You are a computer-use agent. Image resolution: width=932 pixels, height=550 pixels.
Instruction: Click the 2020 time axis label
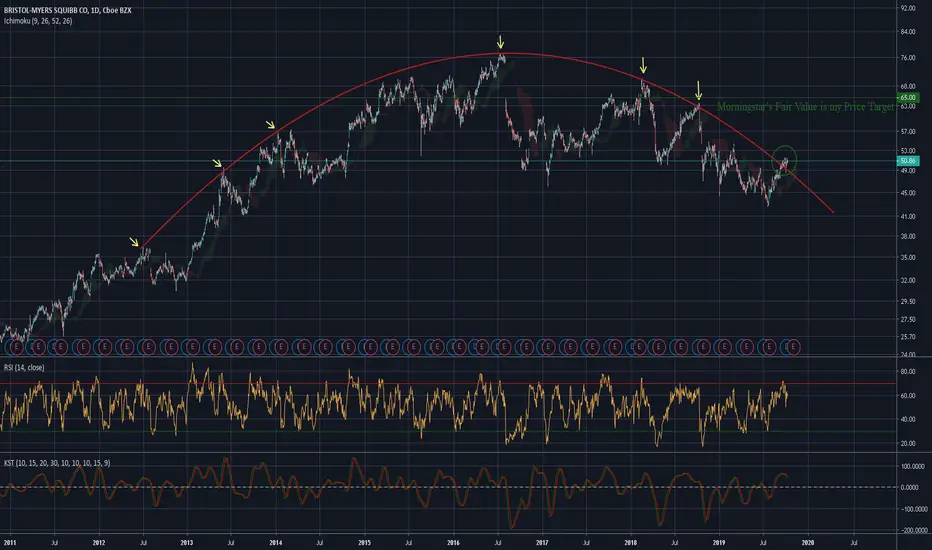(808, 542)
